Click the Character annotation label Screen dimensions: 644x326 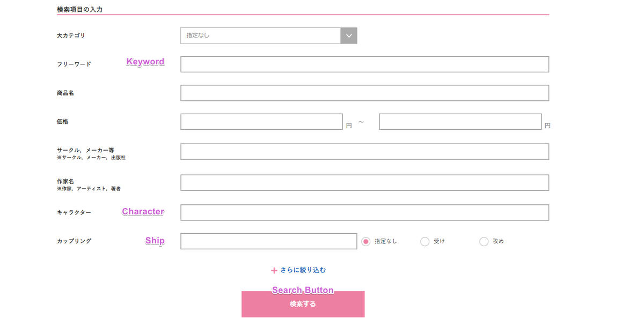click(x=143, y=212)
